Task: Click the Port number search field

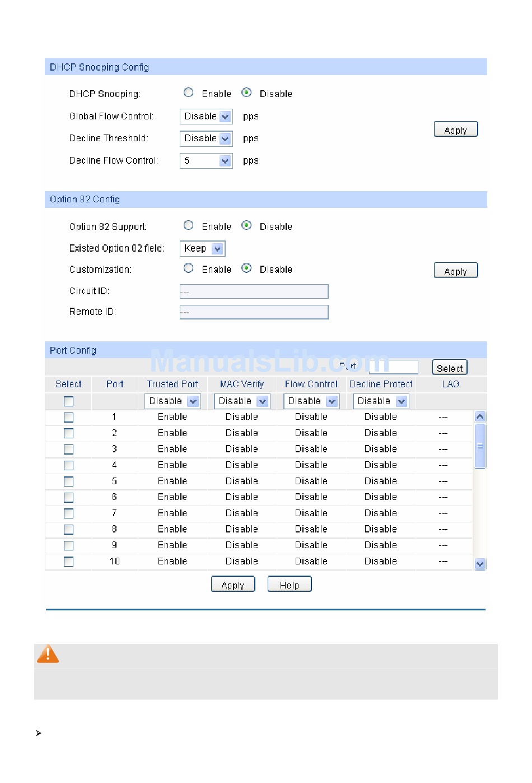Action: tap(393, 367)
